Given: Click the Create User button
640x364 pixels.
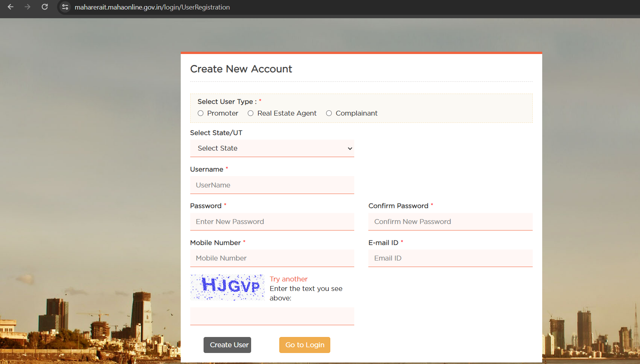Looking at the screenshot, I should tap(227, 345).
